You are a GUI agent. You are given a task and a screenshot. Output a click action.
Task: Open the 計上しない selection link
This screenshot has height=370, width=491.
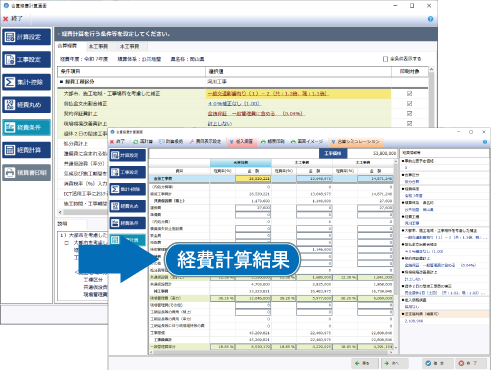[220, 124]
